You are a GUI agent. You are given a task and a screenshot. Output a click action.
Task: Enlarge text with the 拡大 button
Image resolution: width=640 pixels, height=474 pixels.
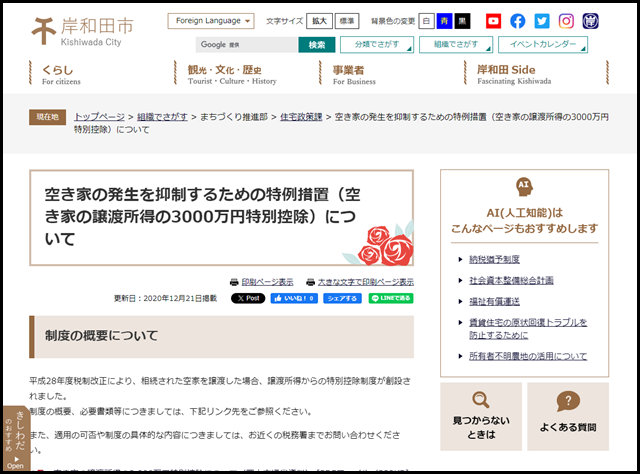319,21
